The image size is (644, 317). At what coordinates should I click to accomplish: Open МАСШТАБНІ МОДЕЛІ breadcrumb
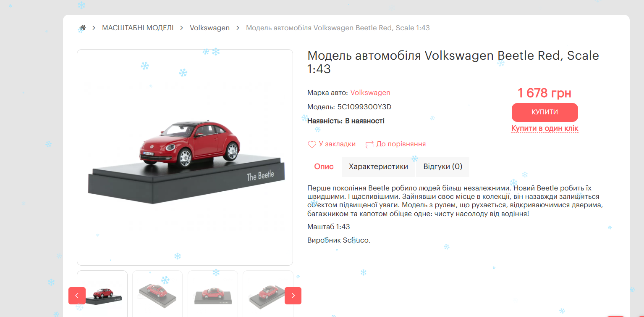[138, 28]
